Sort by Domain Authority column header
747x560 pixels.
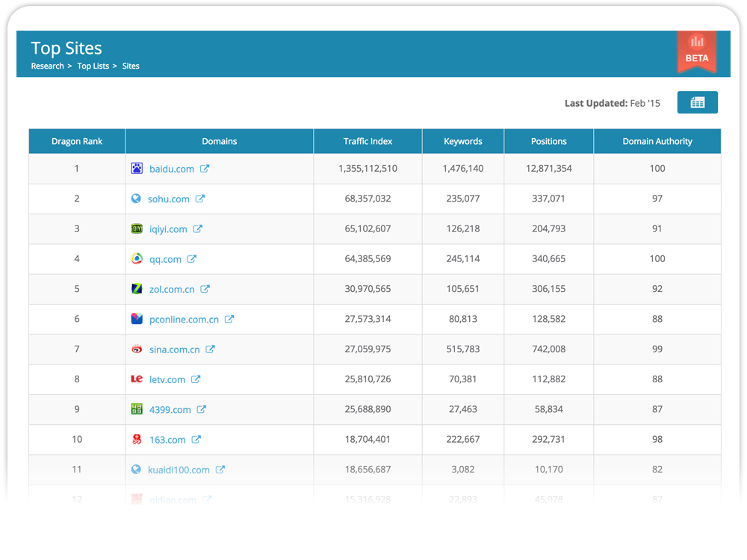(657, 141)
